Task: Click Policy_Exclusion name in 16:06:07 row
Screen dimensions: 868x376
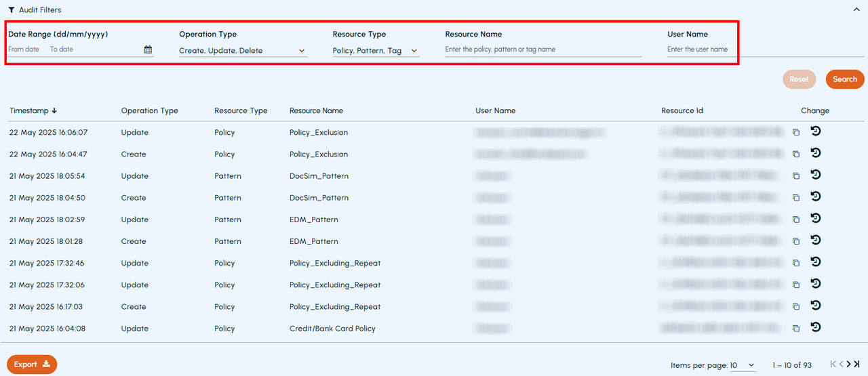Action: (x=319, y=133)
